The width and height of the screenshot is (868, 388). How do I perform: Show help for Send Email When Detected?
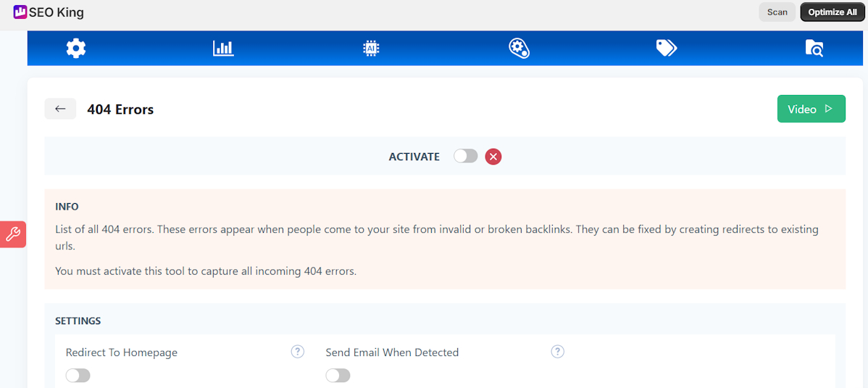[x=557, y=352]
